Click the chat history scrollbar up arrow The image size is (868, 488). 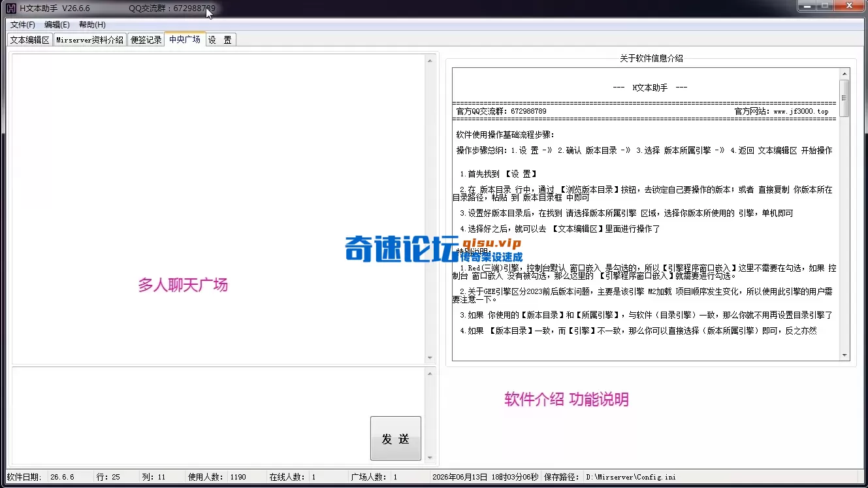[x=430, y=61]
